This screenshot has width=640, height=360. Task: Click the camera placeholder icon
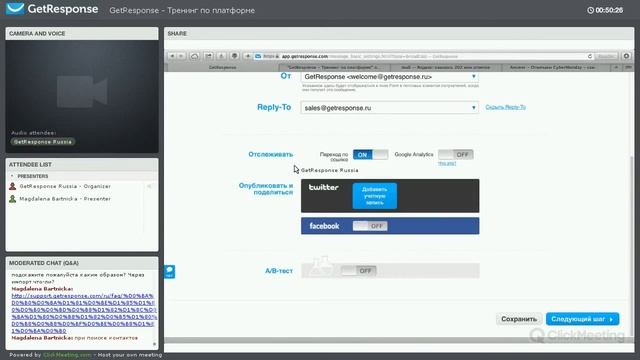click(82, 91)
